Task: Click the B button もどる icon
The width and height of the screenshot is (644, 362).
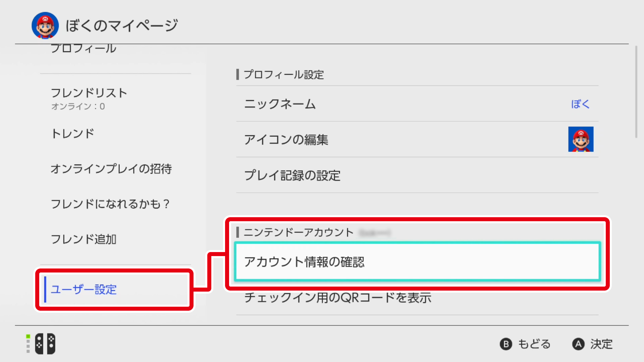Action: click(506, 344)
